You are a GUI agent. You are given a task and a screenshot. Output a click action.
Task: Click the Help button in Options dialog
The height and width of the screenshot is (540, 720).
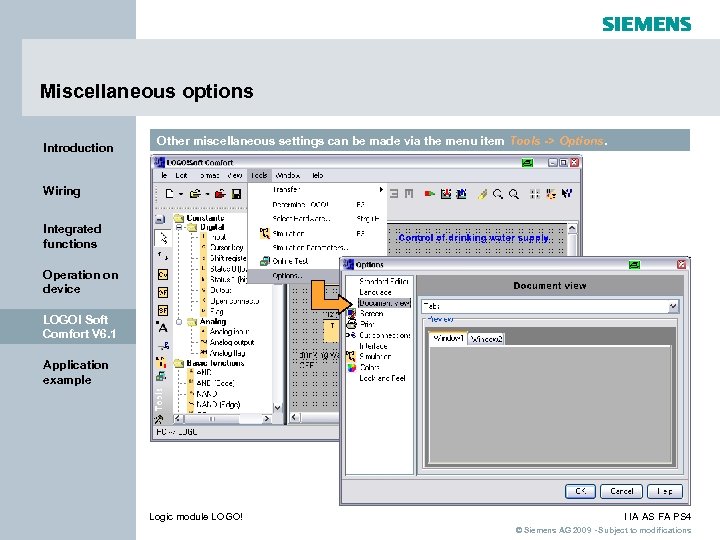click(x=664, y=491)
